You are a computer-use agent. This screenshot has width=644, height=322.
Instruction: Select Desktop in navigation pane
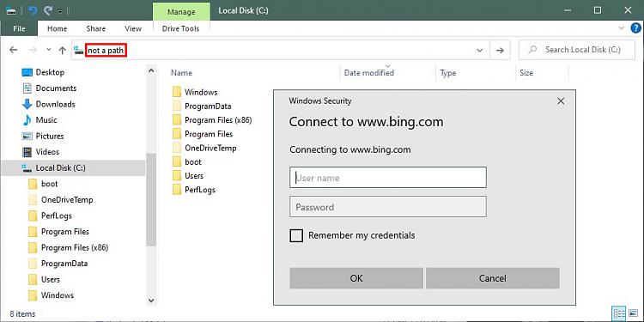point(50,72)
